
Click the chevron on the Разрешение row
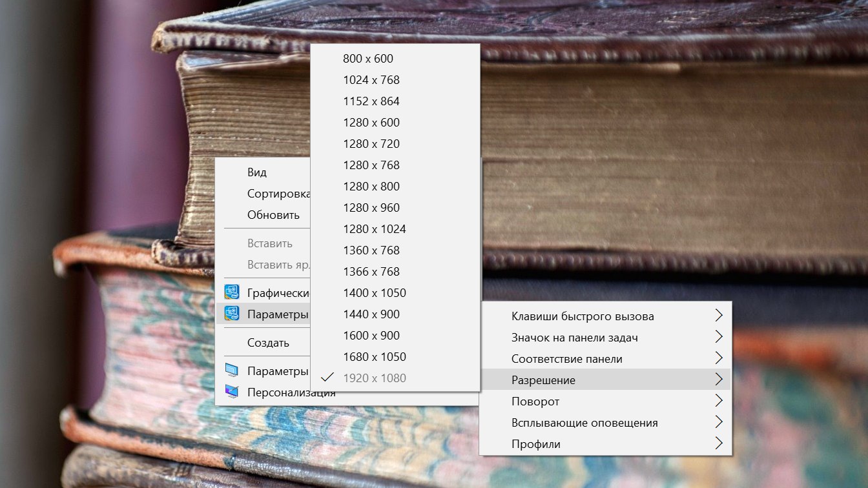tap(718, 380)
